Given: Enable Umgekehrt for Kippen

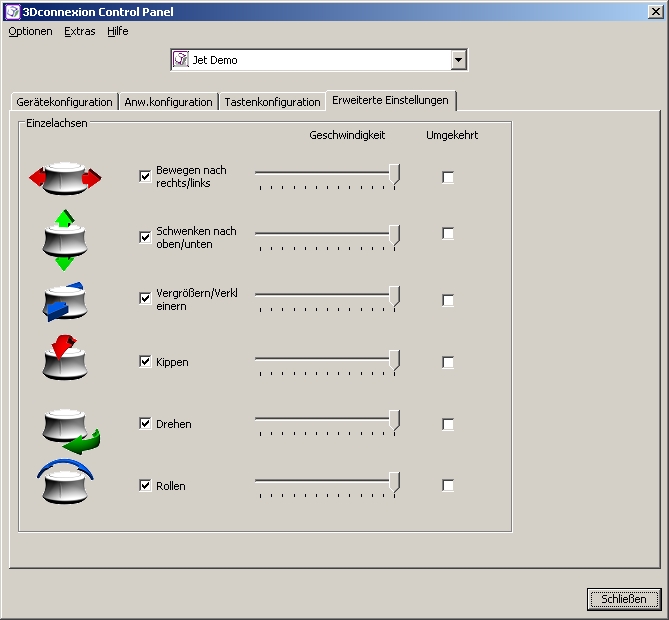Looking at the screenshot, I should pyautogui.click(x=448, y=362).
